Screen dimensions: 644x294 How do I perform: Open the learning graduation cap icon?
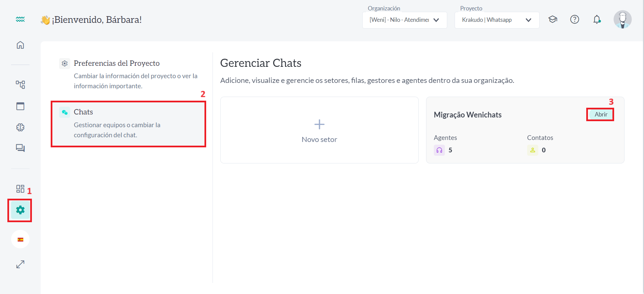tap(553, 19)
